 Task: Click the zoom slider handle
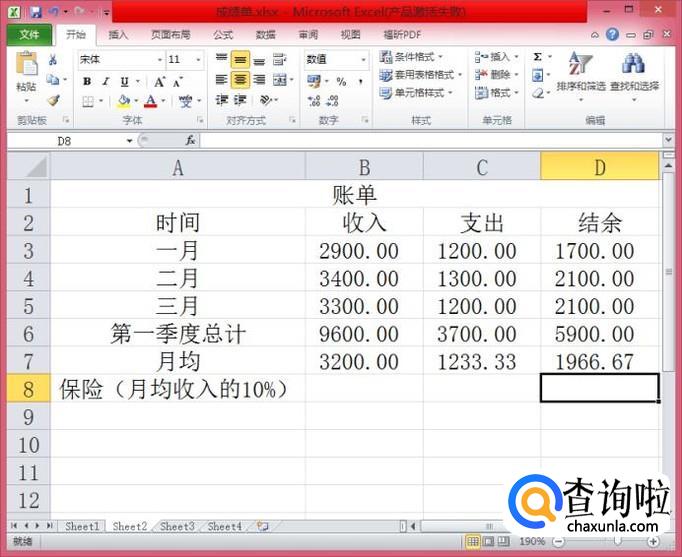616,541
